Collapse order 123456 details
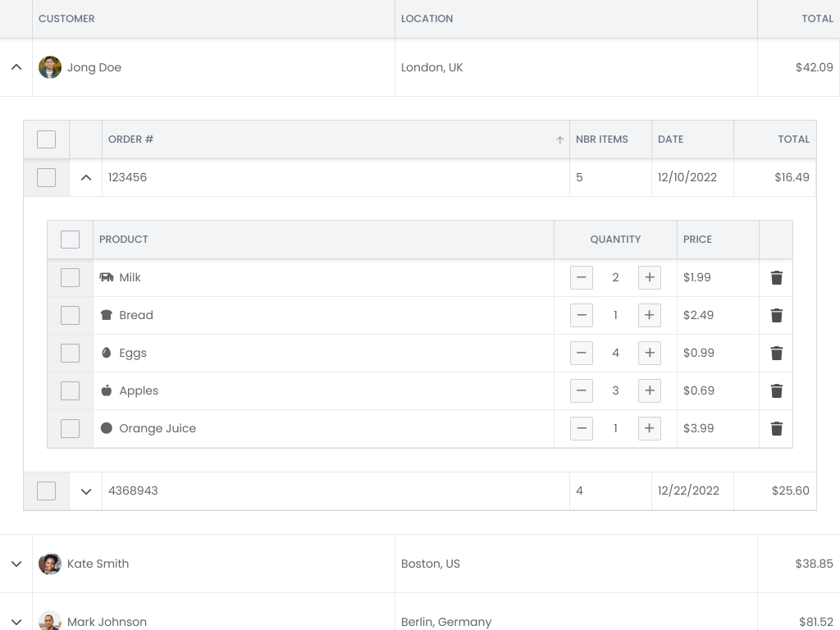This screenshot has width=840, height=630. (85, 177)
